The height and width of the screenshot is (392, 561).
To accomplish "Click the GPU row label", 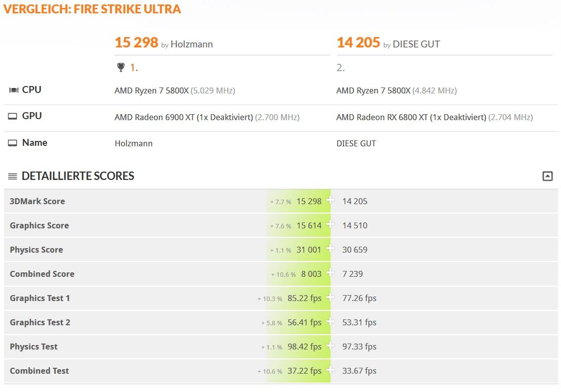I will (x=32, y=116).
